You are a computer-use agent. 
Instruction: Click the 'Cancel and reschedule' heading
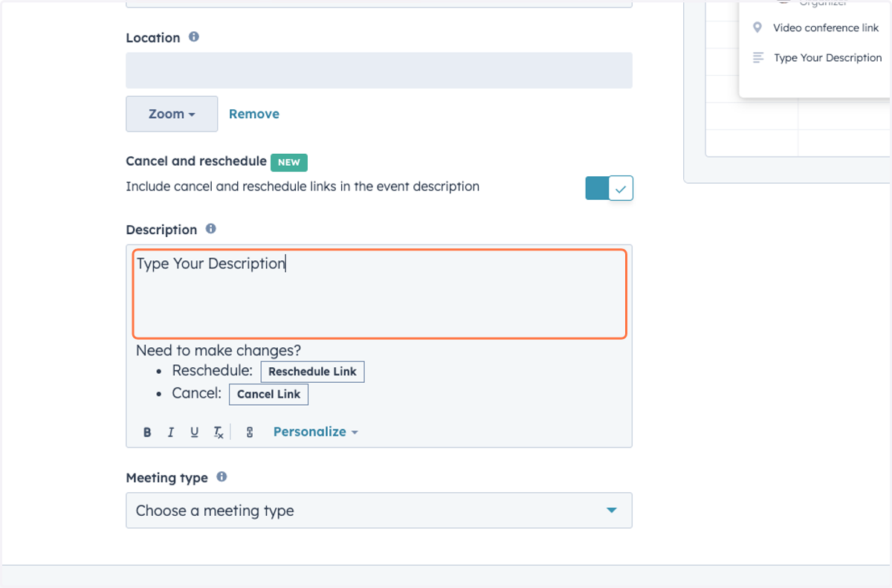point(196,161)
